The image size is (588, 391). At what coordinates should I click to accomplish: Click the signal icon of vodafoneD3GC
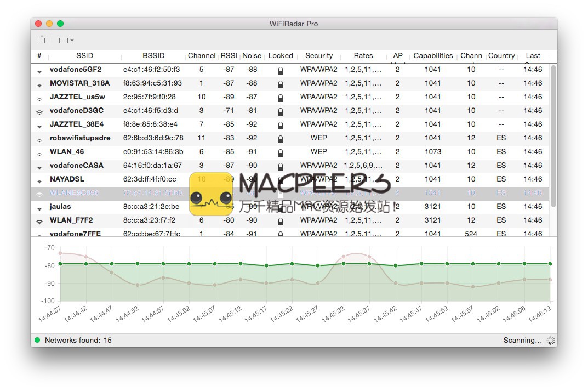click(x=39, y=111)
